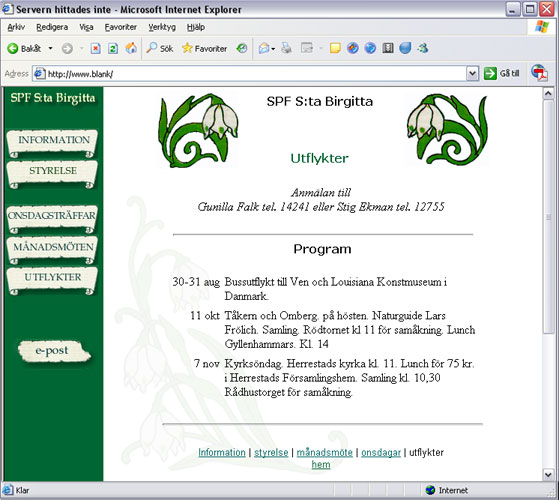The height and width of the screenshot is (500, 559).
Task: Click the Print icon in toolbar
Action: pyautogui.click(x=286, y=48)
